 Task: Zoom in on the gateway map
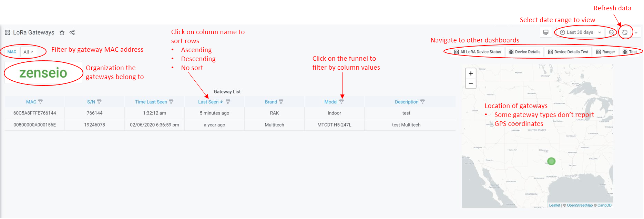[471, 73]
